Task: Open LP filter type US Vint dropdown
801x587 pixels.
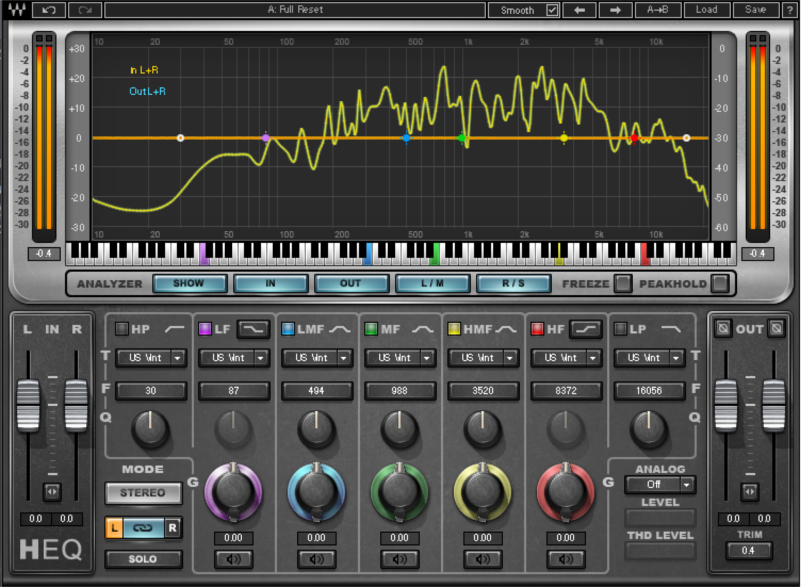Action: [x=649, y=358]
